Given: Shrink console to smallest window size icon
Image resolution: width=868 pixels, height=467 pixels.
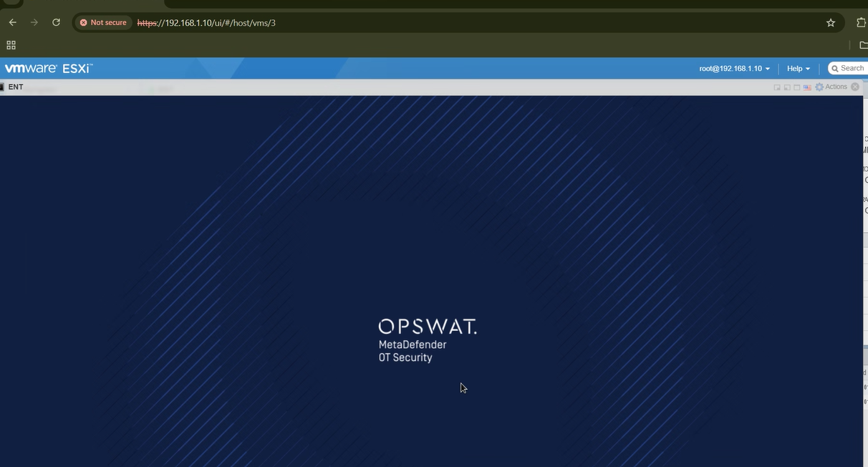Looking at the screenshot, I should [x=777, y=87].
